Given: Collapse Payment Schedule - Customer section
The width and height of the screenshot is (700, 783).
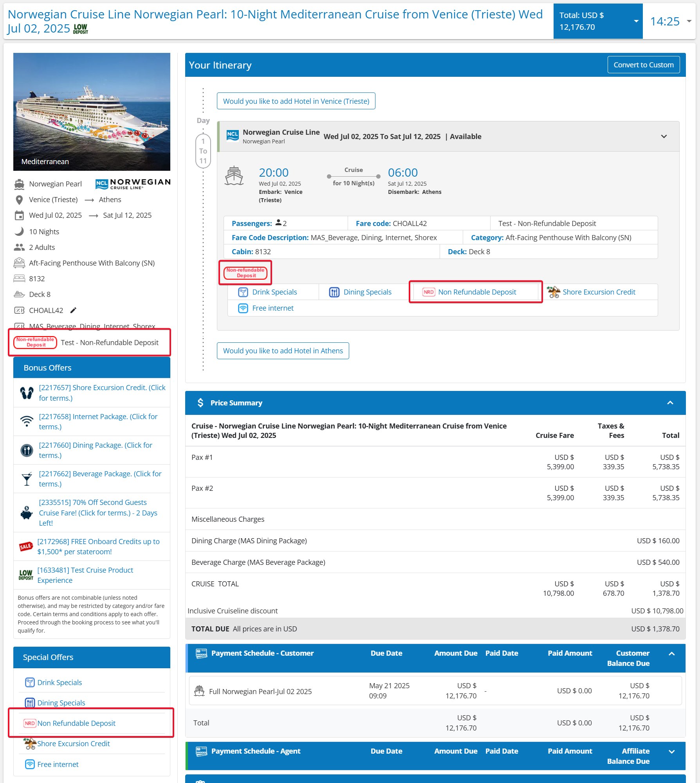Looking at the screenshot, I should coord(672,653).
